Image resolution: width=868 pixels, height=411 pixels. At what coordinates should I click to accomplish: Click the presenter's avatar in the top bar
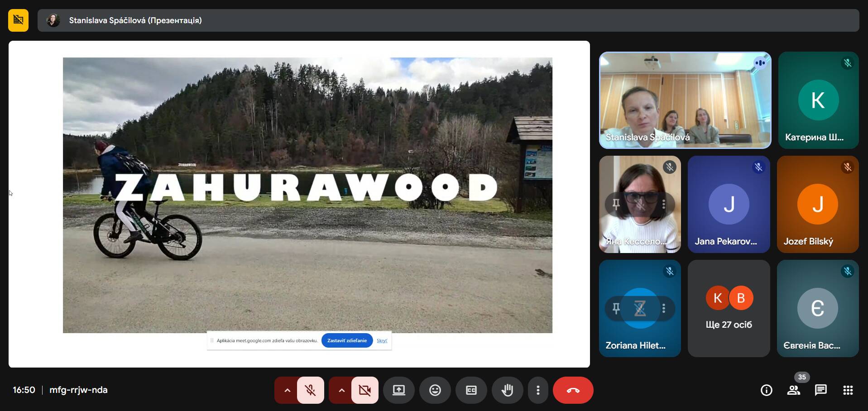pyautogui.click(x=53, y=20)
